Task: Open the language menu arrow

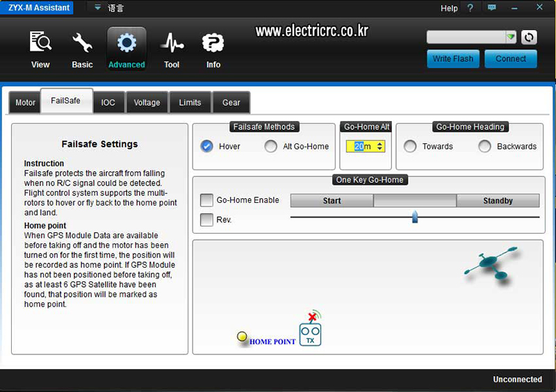Action: click(x=97, y=8)
